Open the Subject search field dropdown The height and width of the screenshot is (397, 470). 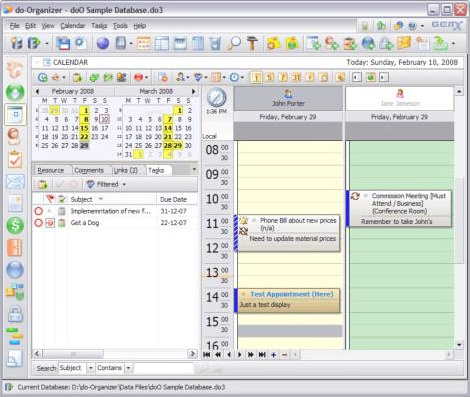(x=90, y=368)
